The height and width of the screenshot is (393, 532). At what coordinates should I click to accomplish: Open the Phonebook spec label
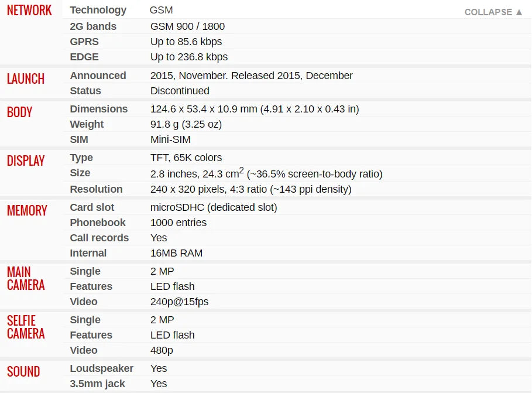click(x=98, y=223)
